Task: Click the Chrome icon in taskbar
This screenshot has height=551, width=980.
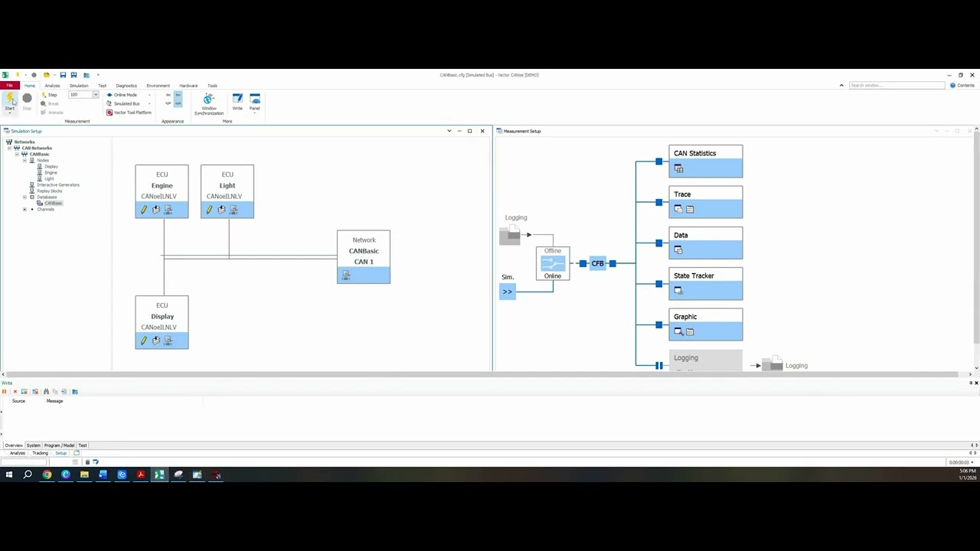Action: point(47,475)
